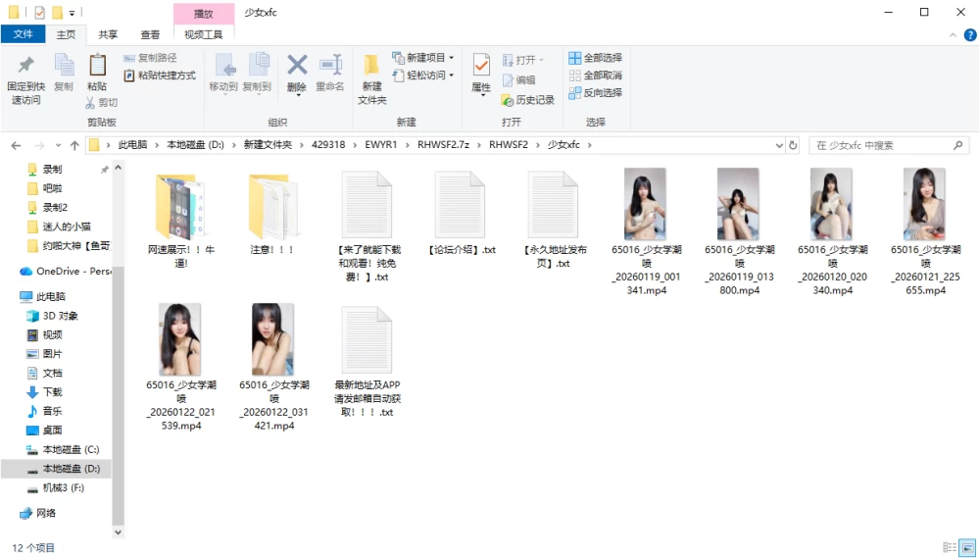Create a folder with 新建文件夹 icon
This screenshot has height=558, width=980.
click(371, 65)
